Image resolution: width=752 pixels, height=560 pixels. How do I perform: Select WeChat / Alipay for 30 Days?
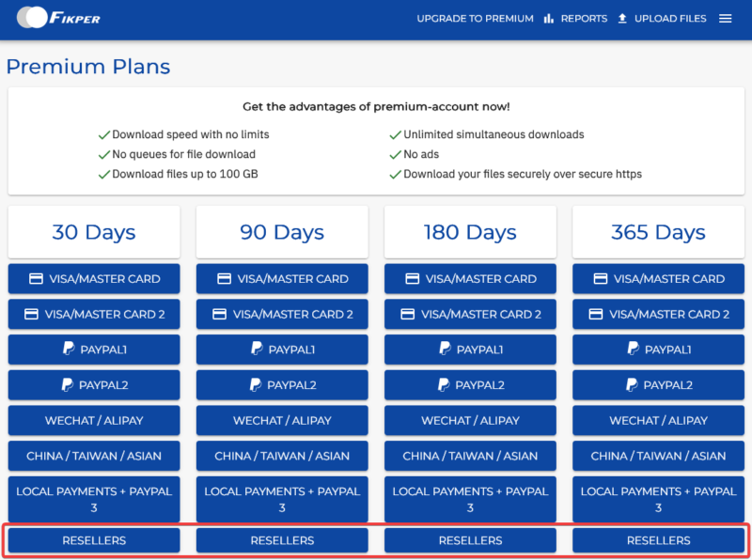coord(94,421)
